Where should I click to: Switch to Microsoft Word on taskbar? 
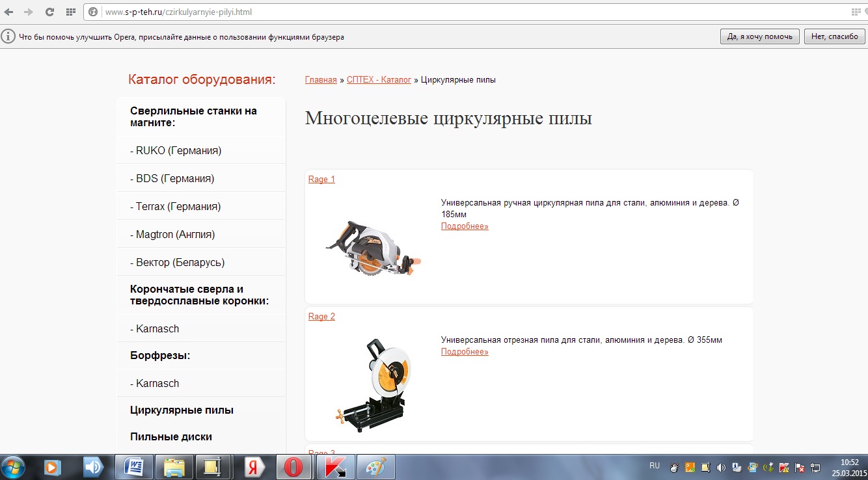point(133,467)
